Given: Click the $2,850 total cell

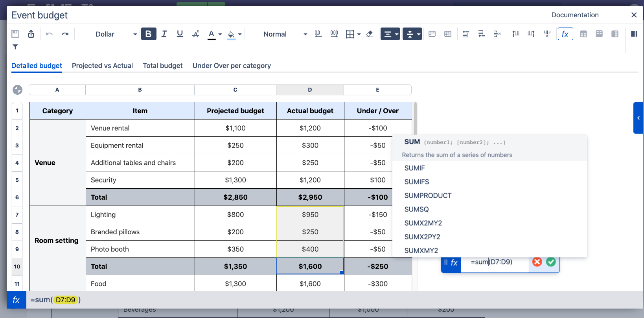Looking at the screenshot, I should click(236, 197).
